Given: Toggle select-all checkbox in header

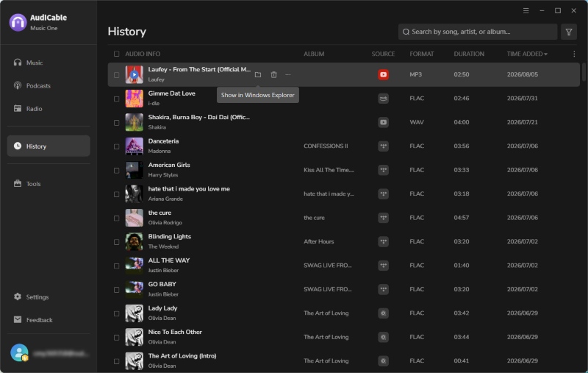Looking at the screenshot, I should tap(117, 54).
